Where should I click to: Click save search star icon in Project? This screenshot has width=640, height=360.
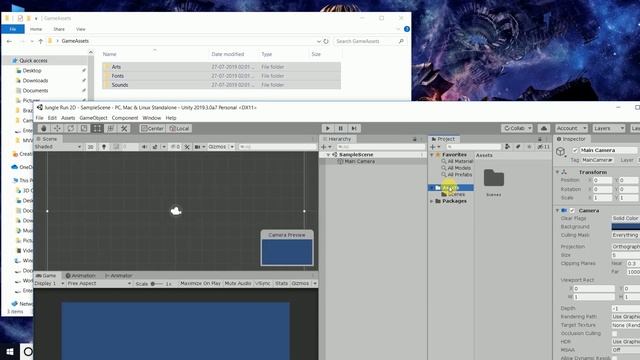(529, 147)
